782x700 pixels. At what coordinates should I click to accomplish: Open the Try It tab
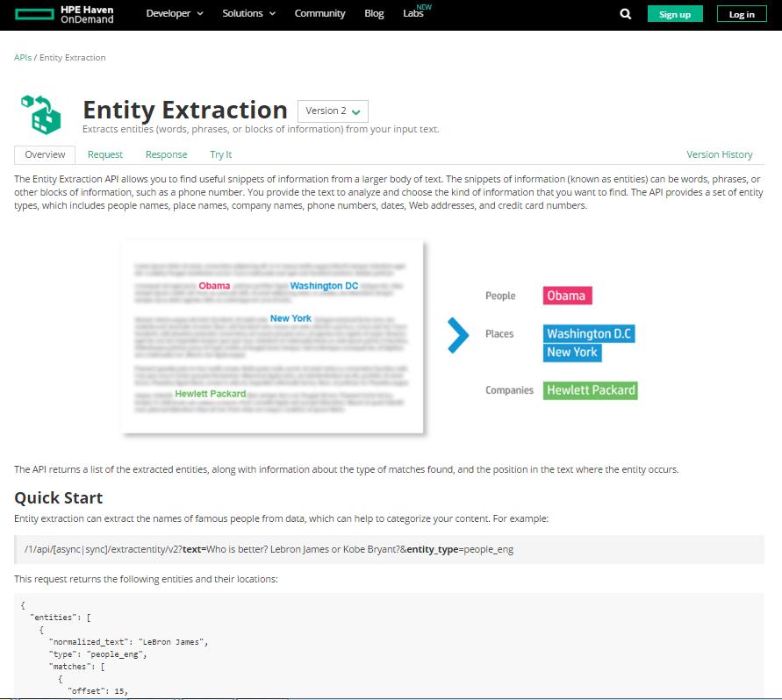point(221,154)
